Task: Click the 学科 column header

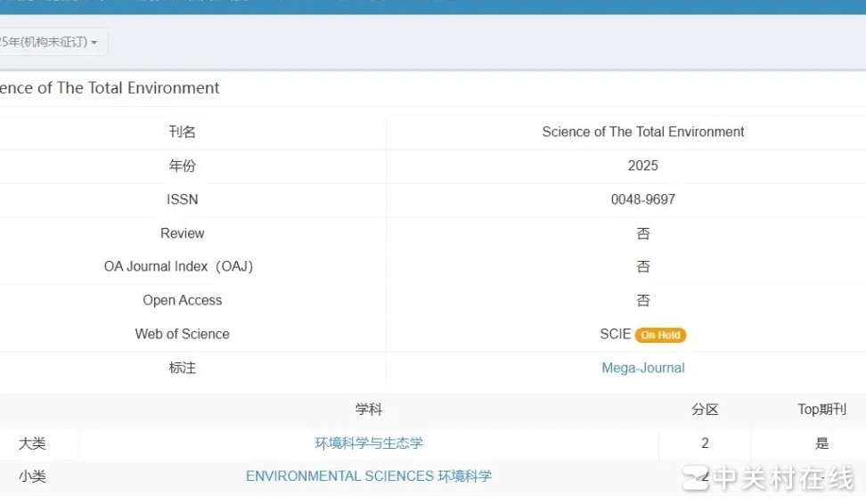Action: [369, 410]
